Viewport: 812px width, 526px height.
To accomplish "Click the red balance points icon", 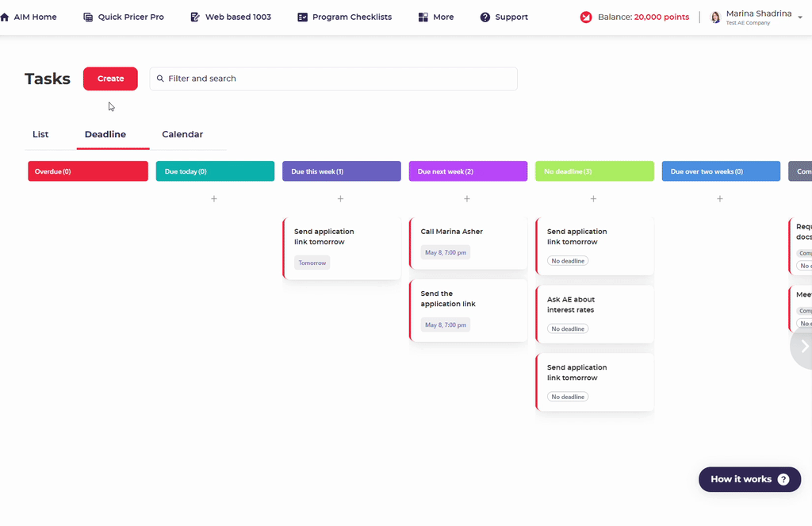I will (586, 17).
